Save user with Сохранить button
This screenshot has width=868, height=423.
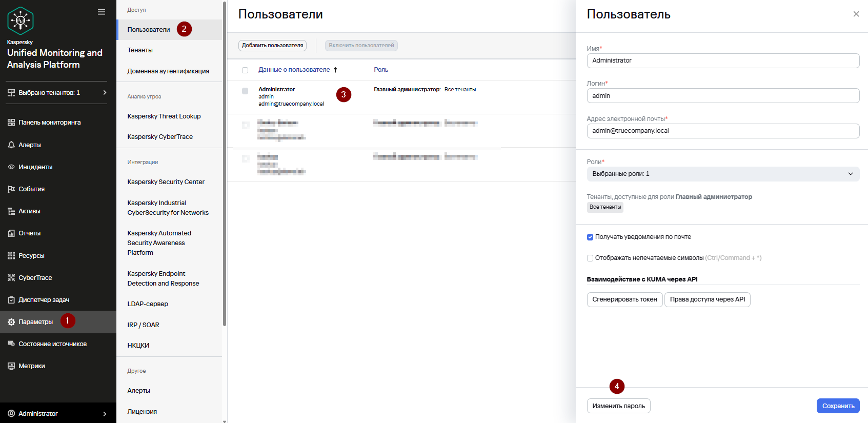838,406
